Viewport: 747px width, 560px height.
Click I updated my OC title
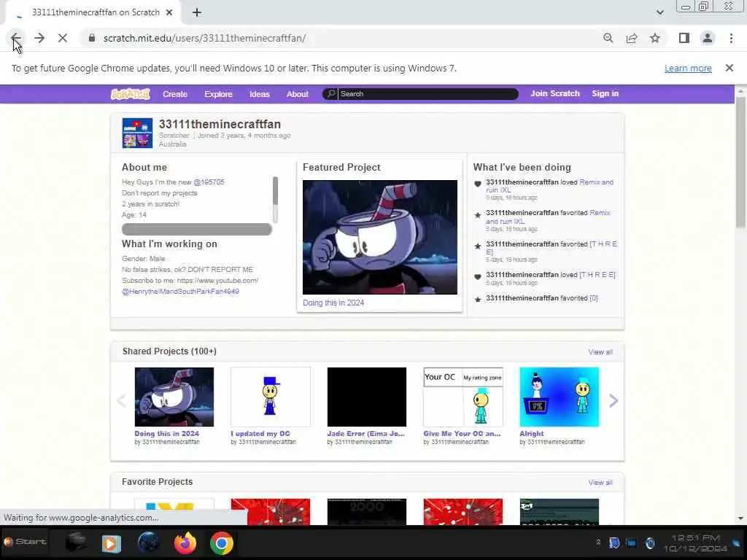coord(260,434)
